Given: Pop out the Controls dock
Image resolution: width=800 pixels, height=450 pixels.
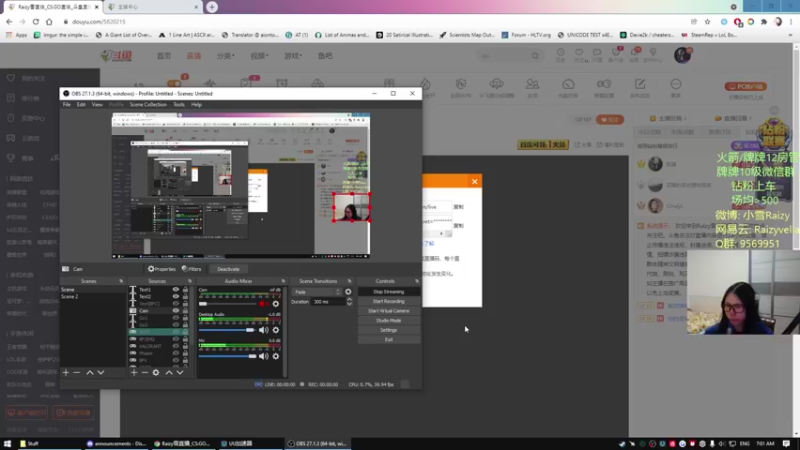Looking at the screenshot, I should point(417,281).
